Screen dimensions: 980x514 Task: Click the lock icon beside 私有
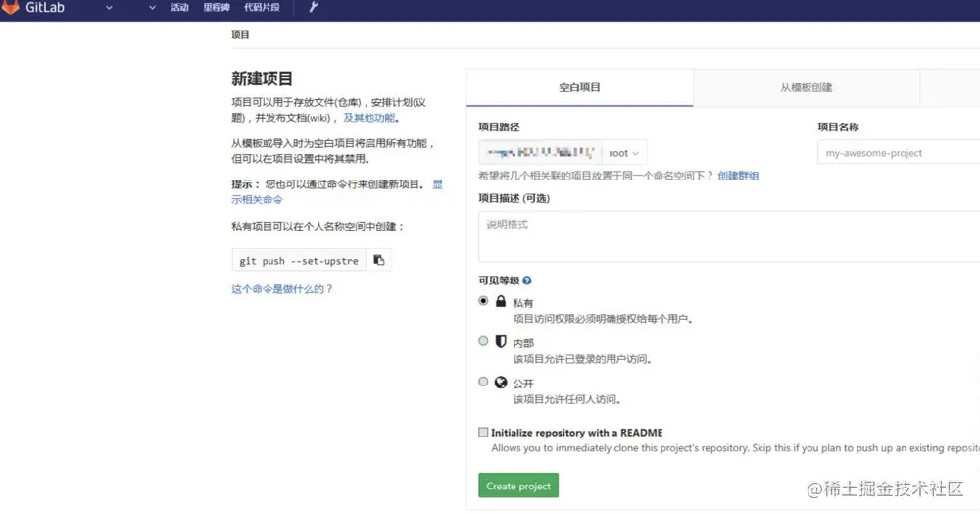pos(501,301)
